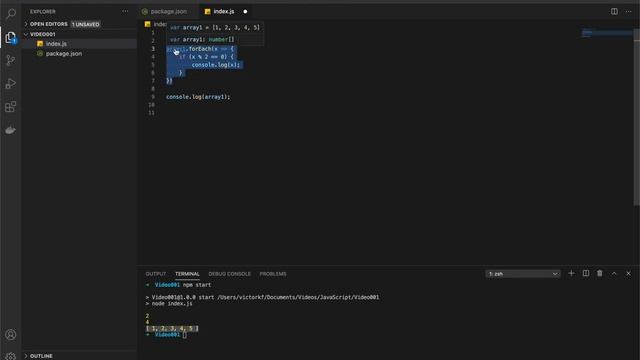Open the Docker view icon

click(11, 130)
